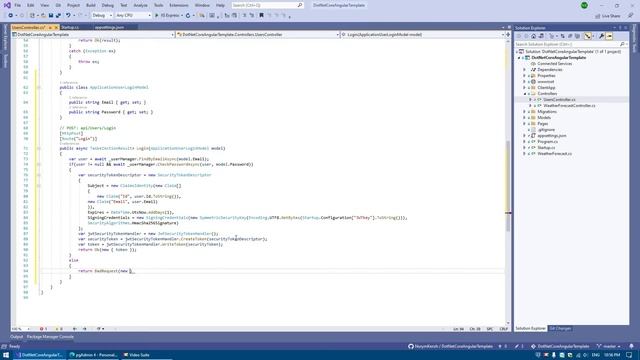Open the project scope dropdown above the editor
Screen dimensions: 640x360
coord(93,35)
